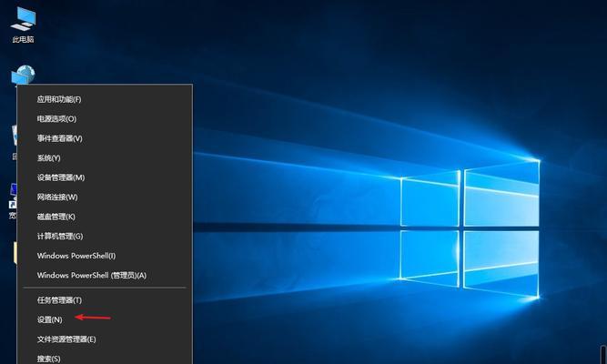Open 文件资源管理器(E)
607x364 pixels.
tap(105, 339)
